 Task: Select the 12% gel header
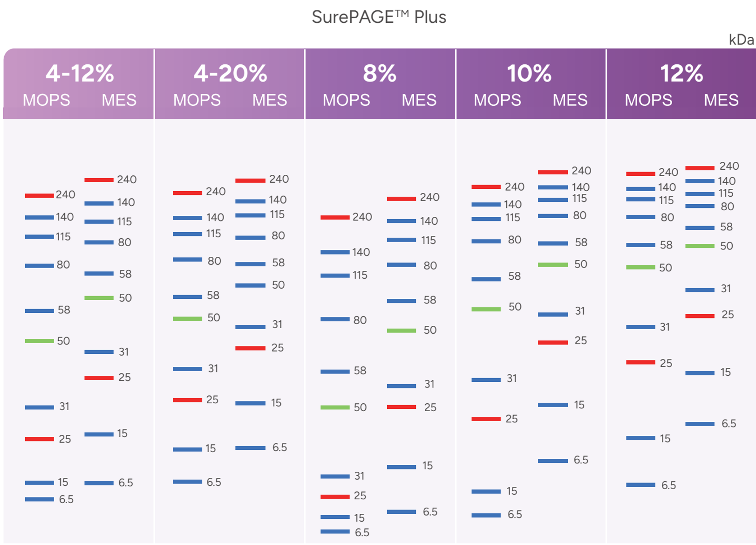point(681,73)
